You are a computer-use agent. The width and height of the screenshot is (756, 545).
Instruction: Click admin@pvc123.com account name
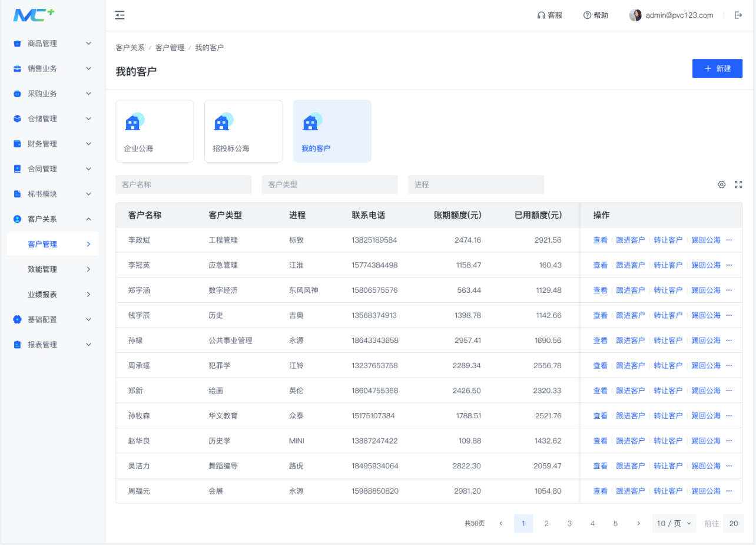coord(679,15)
